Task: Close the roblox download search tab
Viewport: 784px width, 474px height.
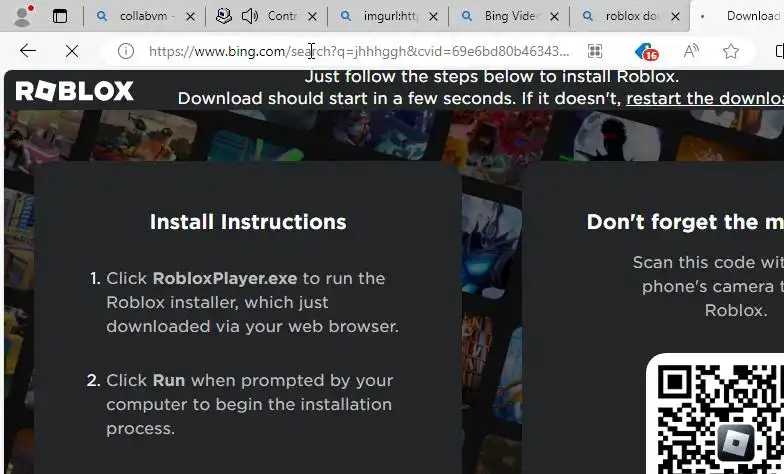Action: [675, 16]
